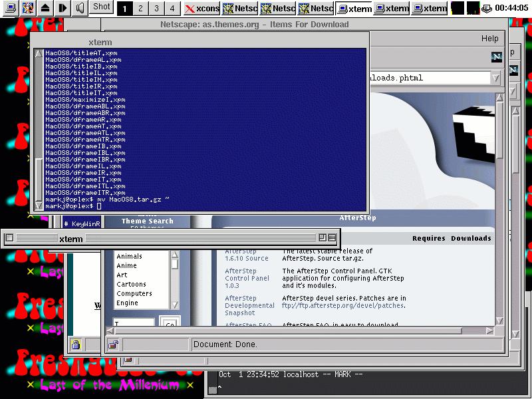Click the taskbar clock showing 00:44:05
The height and width of the screenshot is (399, 532).
click(x=511, y=8)
